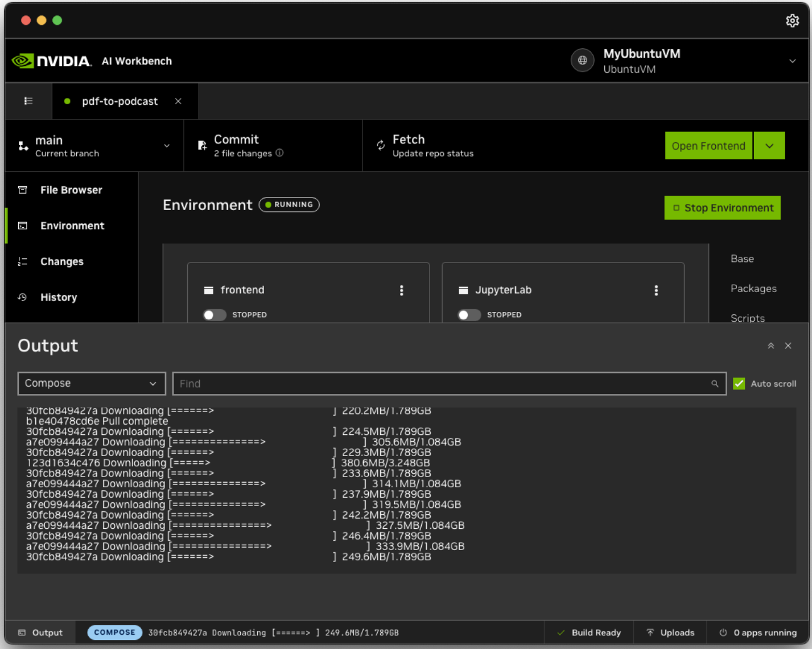Uncheck the Auto scroll checkbox
812x649 pixels.
point(739,384)
